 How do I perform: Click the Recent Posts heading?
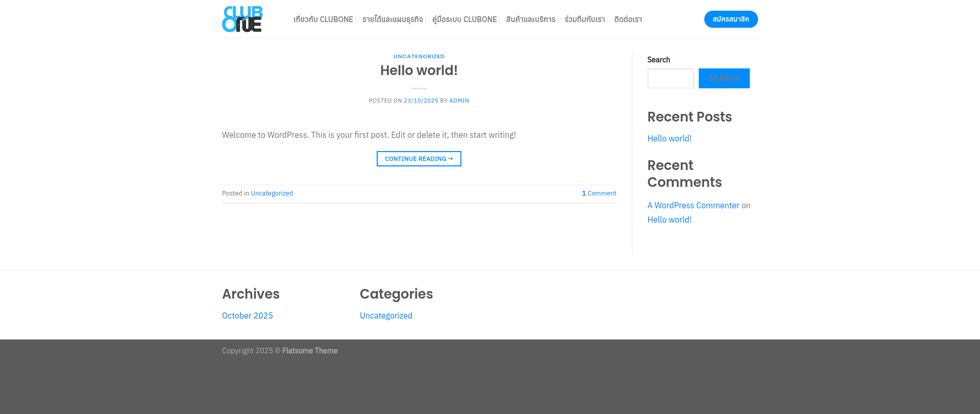(690, 117)
